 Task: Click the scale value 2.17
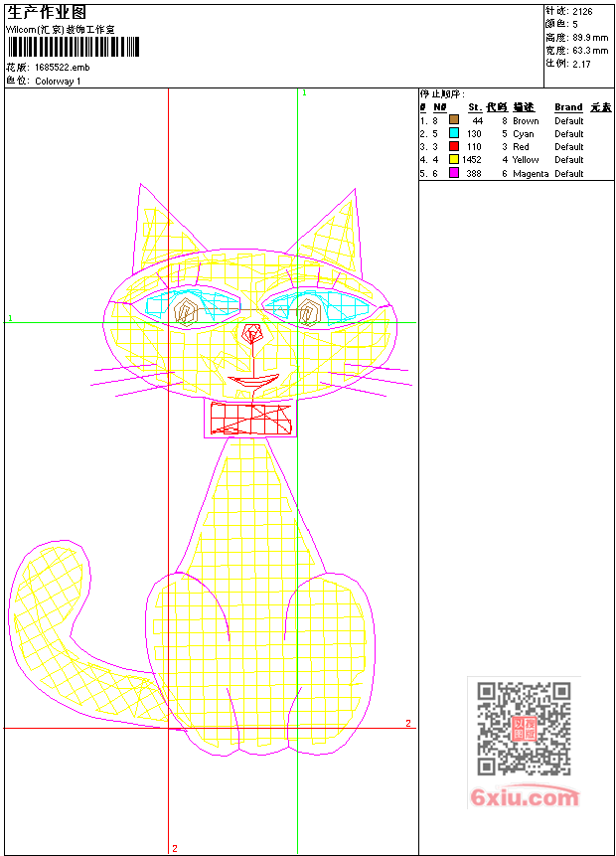tap(581, 64)
